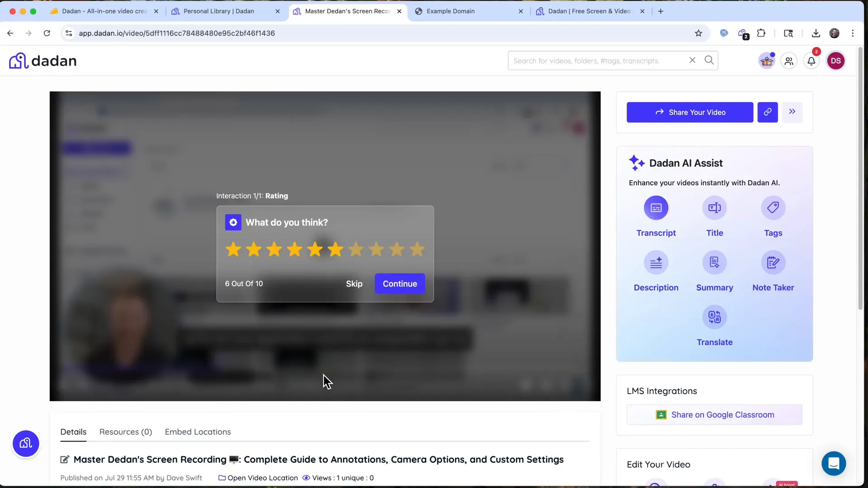
Task: Rate the video 9 stars
Action: coord(397,249)
